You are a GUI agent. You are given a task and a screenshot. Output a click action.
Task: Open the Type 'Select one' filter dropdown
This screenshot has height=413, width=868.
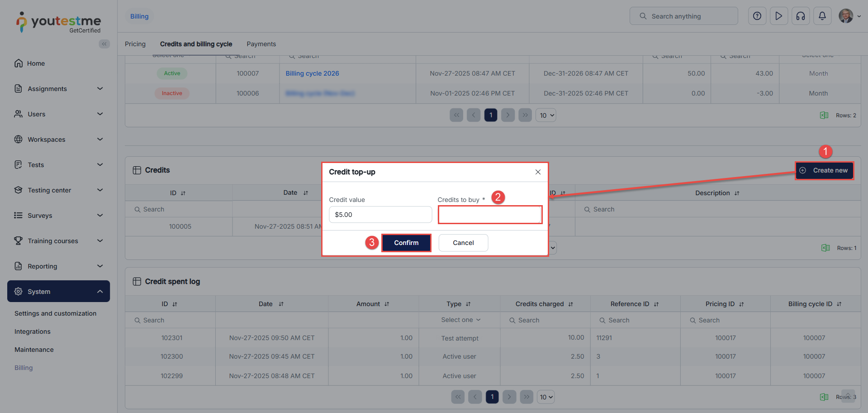460,320
